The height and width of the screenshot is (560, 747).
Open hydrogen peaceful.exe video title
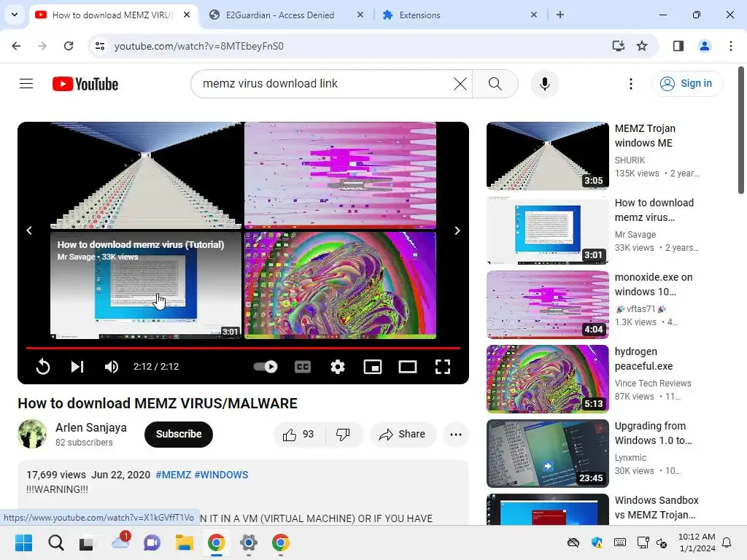pos(643,359)
